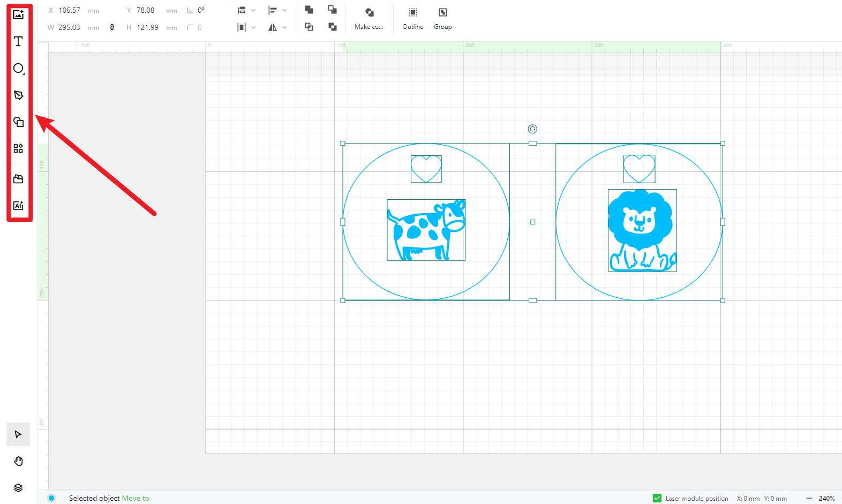Image resolution: width=842 pixels, height=504 pixels.
Task: Click the blue layer color dot in status bar
Action: pyautogui.click(x=51, y=498)
